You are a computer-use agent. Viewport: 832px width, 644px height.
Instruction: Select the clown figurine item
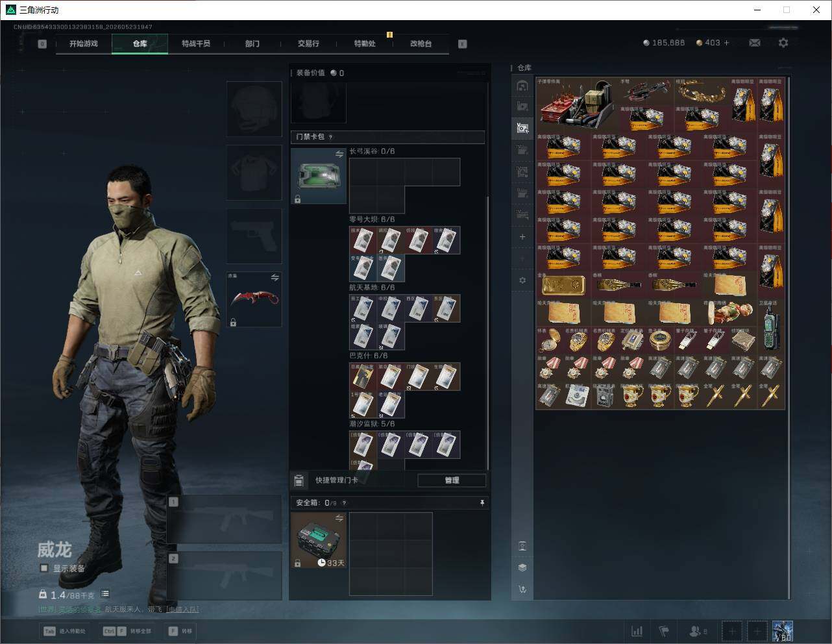(729, 312)
